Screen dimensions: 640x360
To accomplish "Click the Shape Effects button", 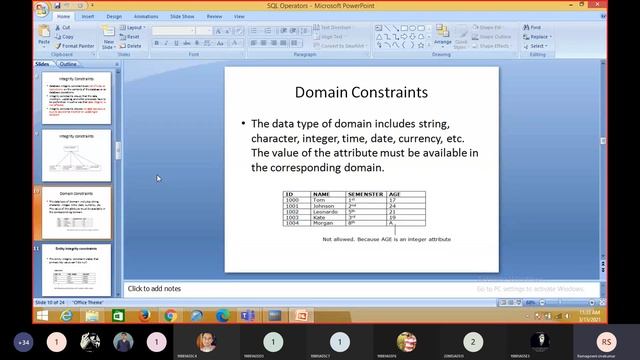I will coord(491,46).
